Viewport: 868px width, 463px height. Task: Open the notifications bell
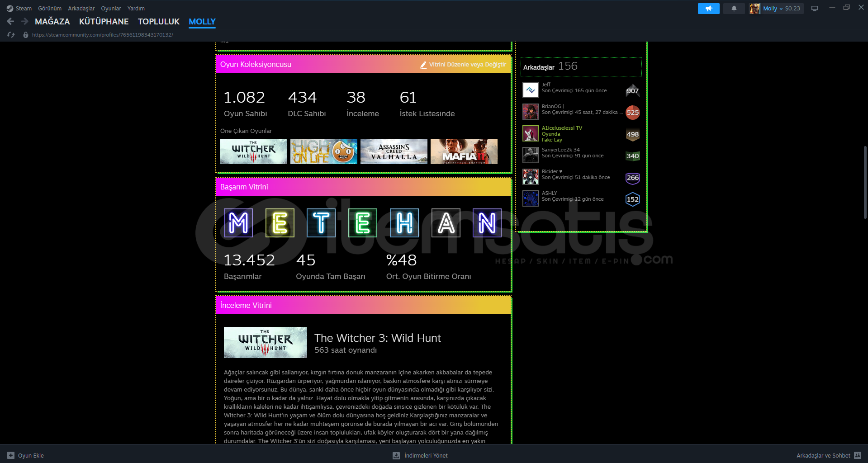(734, 9)
